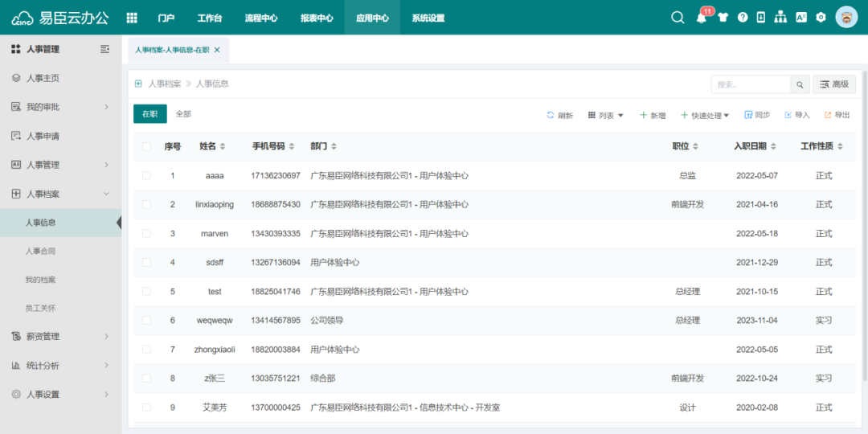Image resolution: width=868 pixels, height=434 pixels.
Task: Switch to the 全部 tab
Action: pos(183,113)
